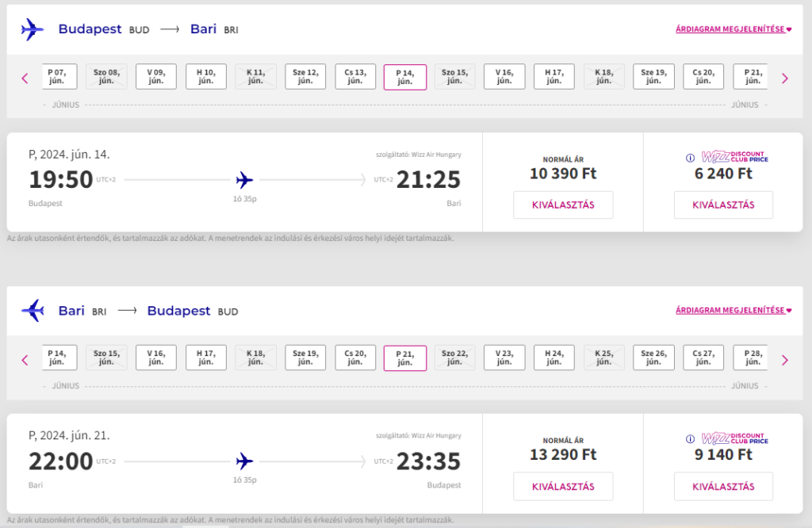Show earlier dates for the Bari–Budapest flight

click(25, 360)
